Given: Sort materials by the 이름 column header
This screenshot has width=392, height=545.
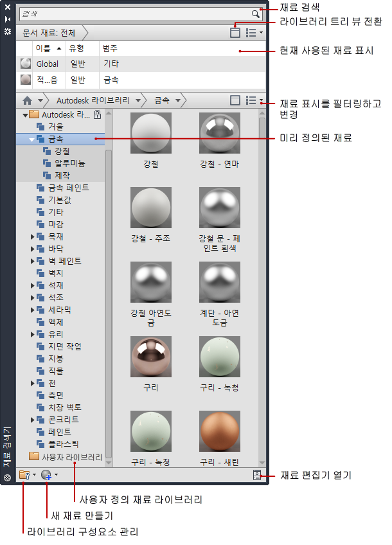Looking at the screenshot, I should 48,48.
